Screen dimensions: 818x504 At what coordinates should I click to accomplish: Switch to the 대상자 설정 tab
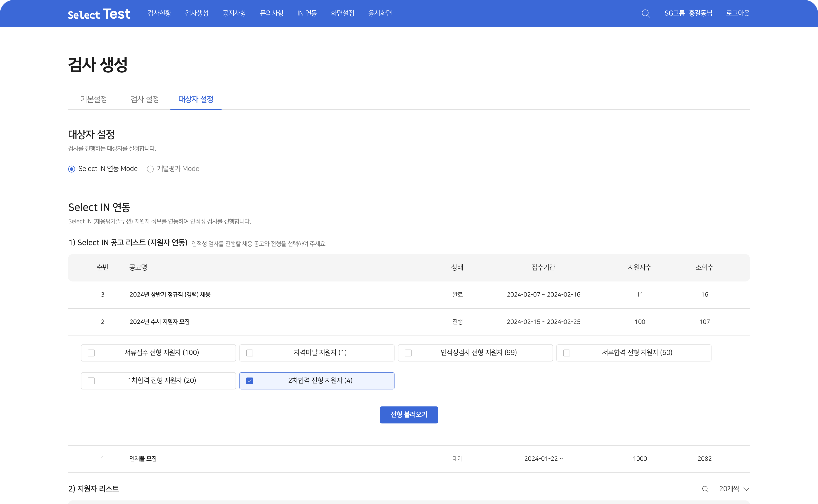196,99
